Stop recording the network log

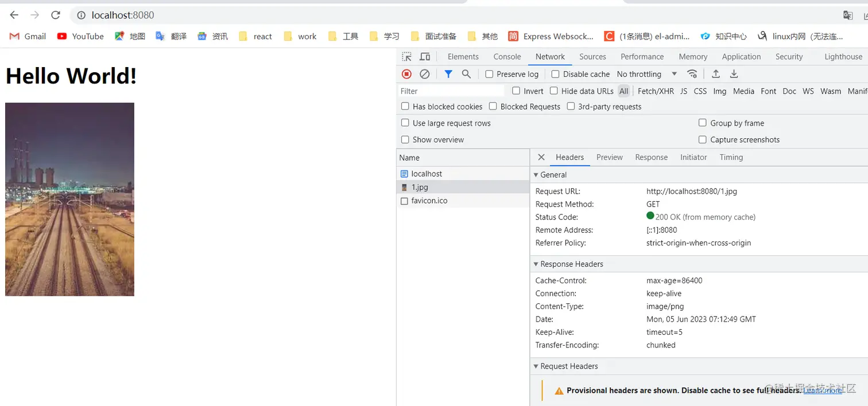click(x=406, y=74)
